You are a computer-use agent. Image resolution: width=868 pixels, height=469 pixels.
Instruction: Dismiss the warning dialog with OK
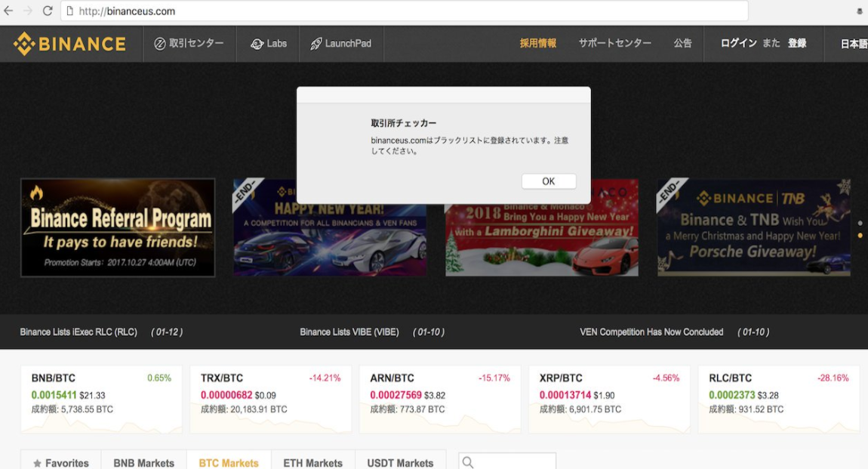point(549,181)
